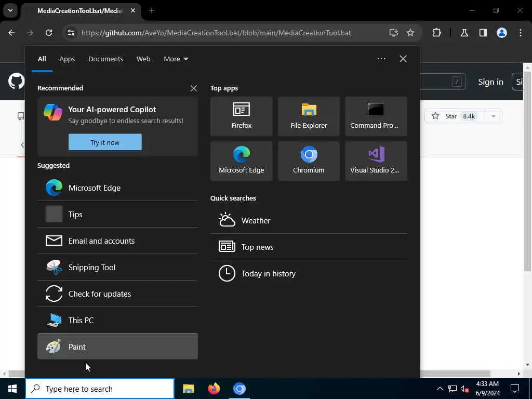
Task: Open browser three-dot menu
Action: click(x=521, y=33)
